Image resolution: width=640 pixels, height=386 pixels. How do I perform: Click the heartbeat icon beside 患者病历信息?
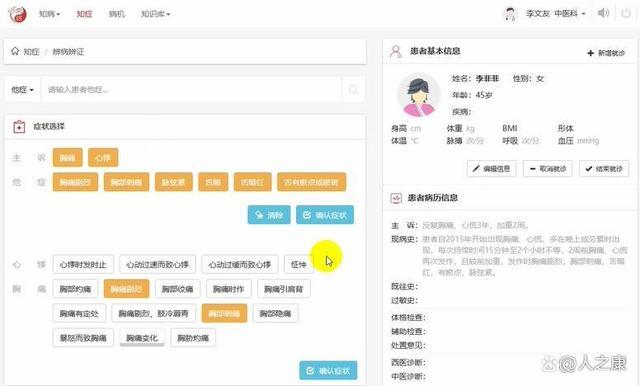tap(396, 198)
